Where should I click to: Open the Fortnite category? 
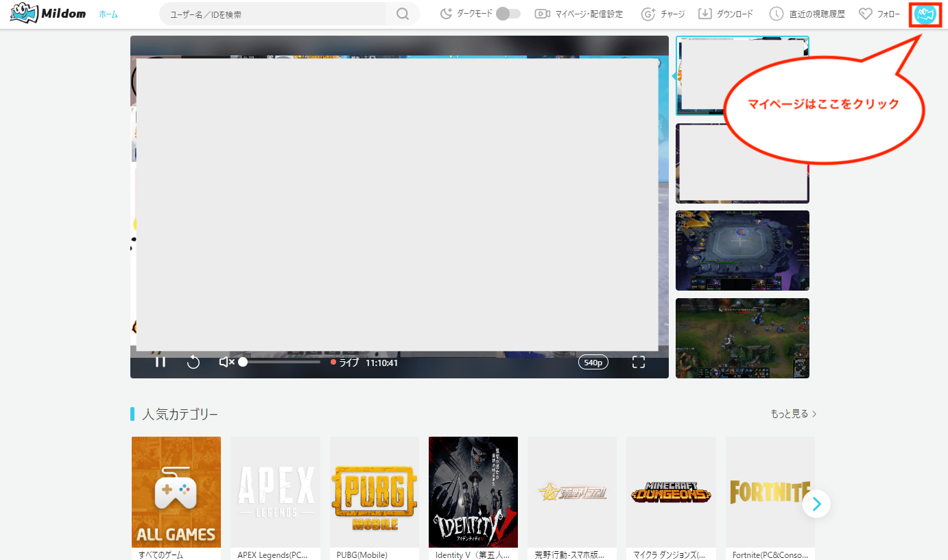tap(770, 492)
